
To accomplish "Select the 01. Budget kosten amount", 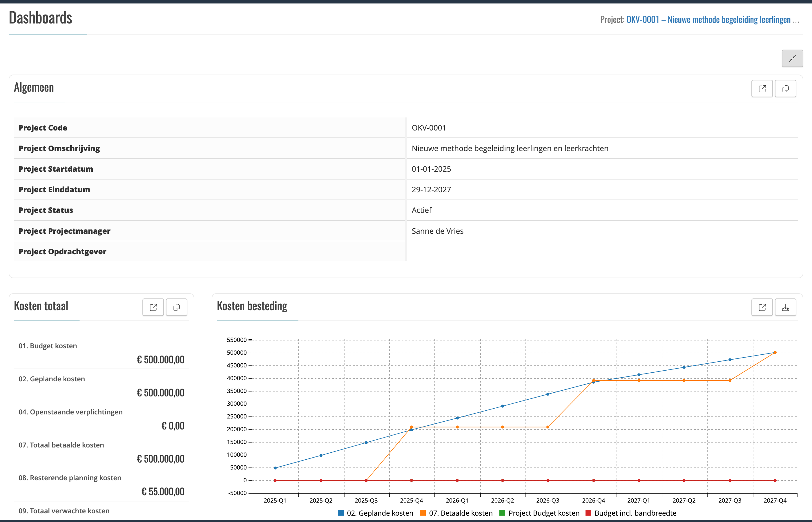I will (x=160, y=360).
